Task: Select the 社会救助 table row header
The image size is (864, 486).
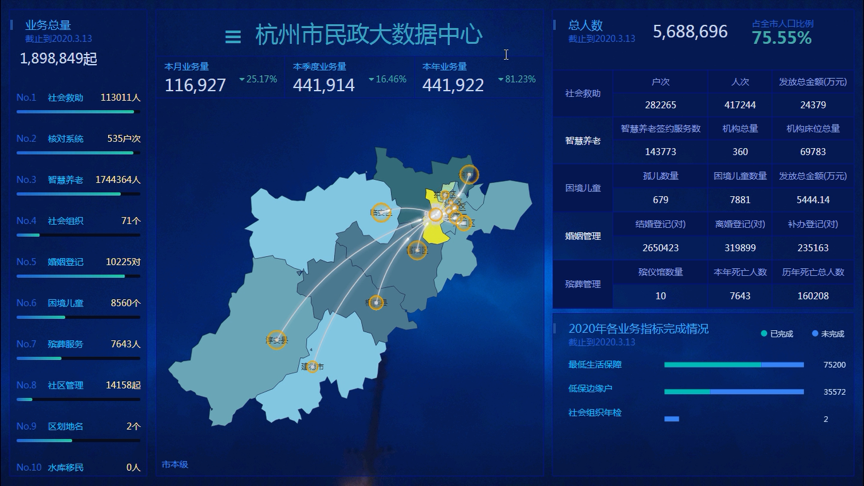Action: point(582,93)
